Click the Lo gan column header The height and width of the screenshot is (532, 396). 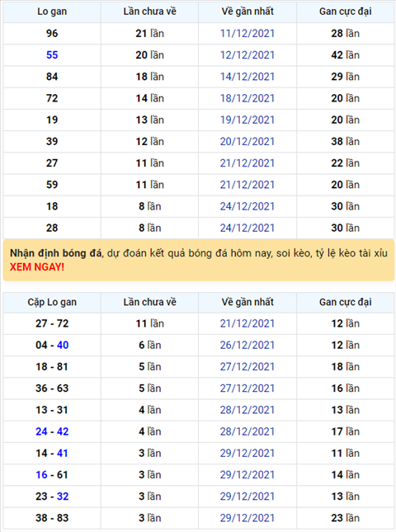pyautogui.click(x=52, y=12)
